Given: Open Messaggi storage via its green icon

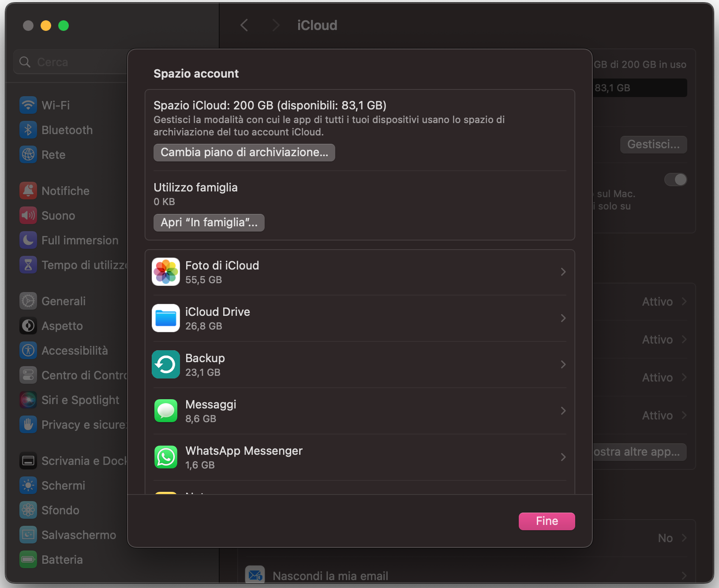Looking at the screenshot, I should (x=165, y=411).
